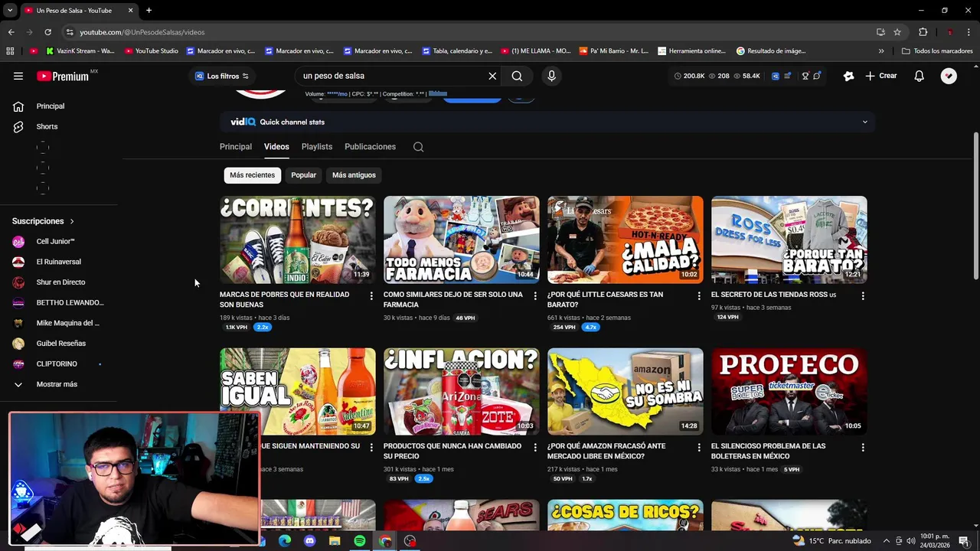
Task: Open the account avatar menu
Action: pyautogui.click(x=949, y=76)
